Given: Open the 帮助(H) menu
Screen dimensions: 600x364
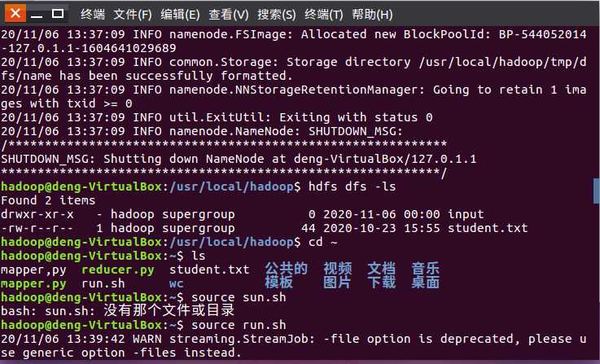Looking at the screenshot, I should [x=372, y=15].
